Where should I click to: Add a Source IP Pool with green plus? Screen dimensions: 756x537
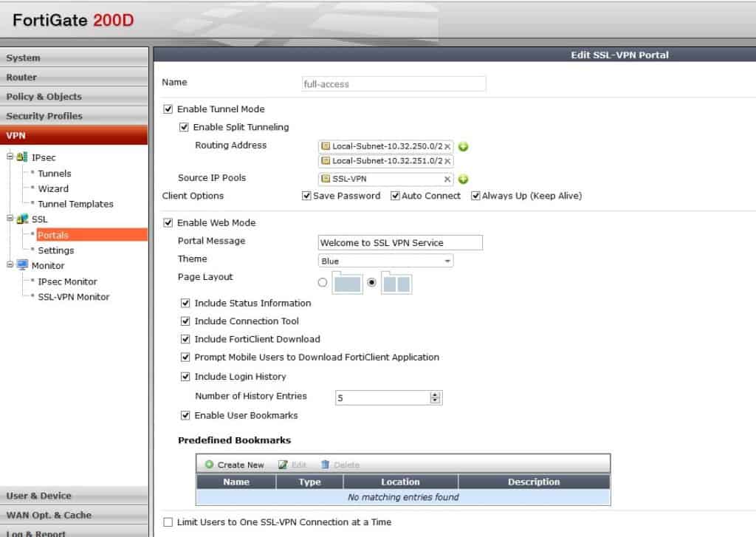(464, 179)
